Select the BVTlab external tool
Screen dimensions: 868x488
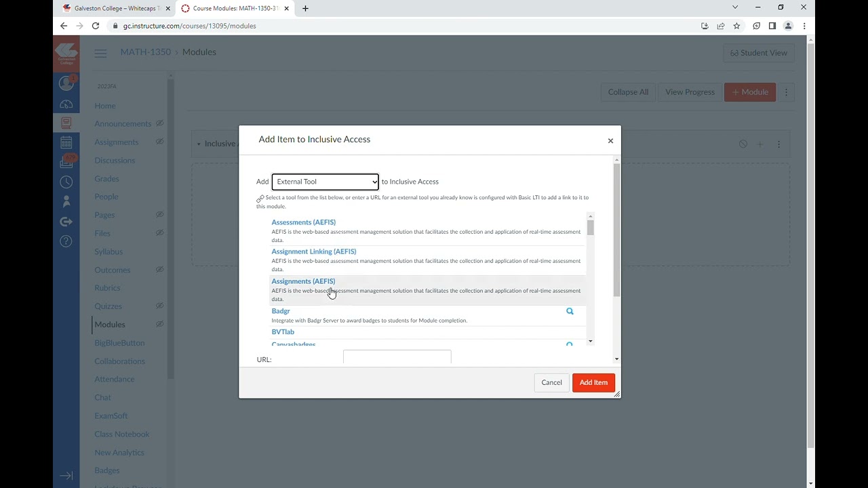tap(283, 332)
